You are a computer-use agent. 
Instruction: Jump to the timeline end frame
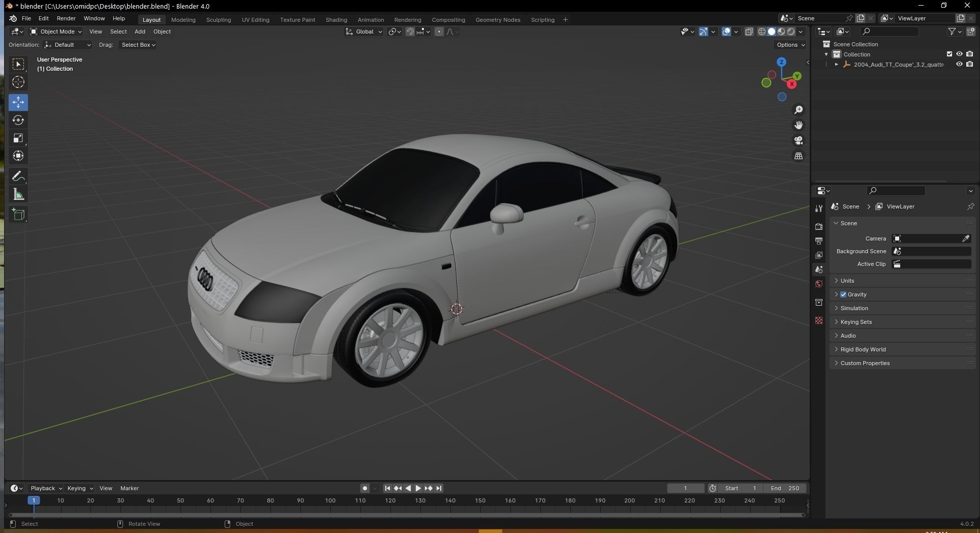click(x=439, y=488)
